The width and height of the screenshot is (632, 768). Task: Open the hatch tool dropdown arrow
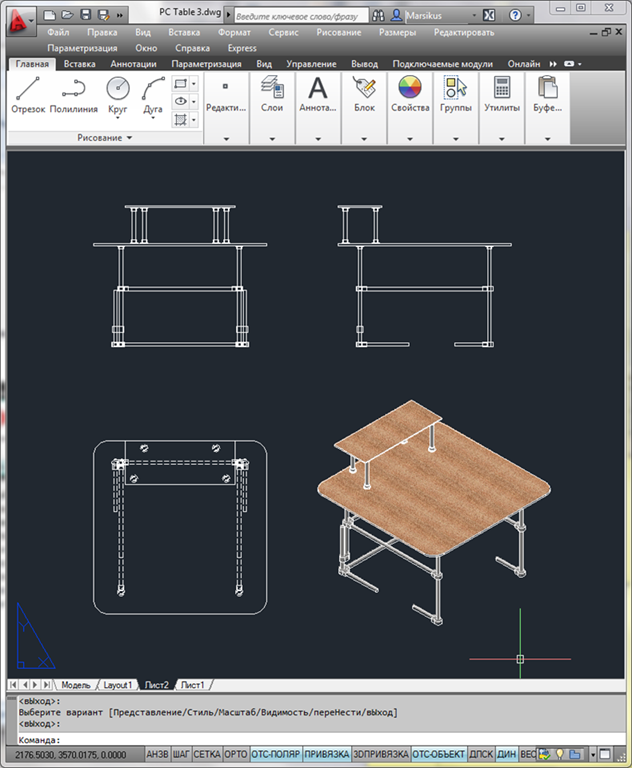[x=194, y=120]
